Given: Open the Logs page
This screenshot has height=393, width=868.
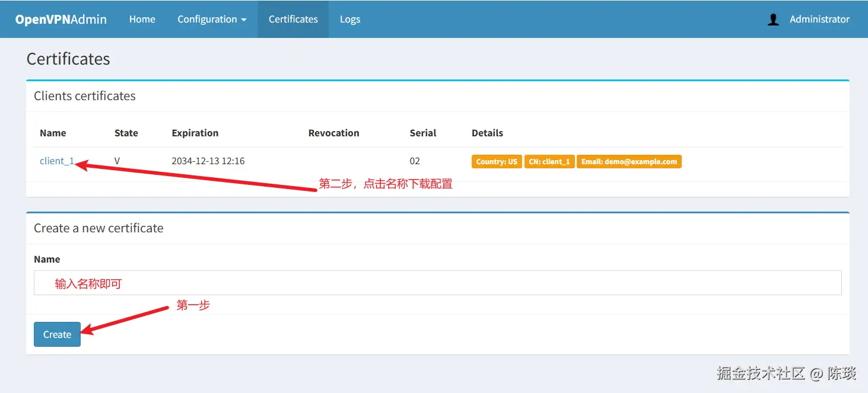Looking at the screenshot, I should (x=350, y=19).
